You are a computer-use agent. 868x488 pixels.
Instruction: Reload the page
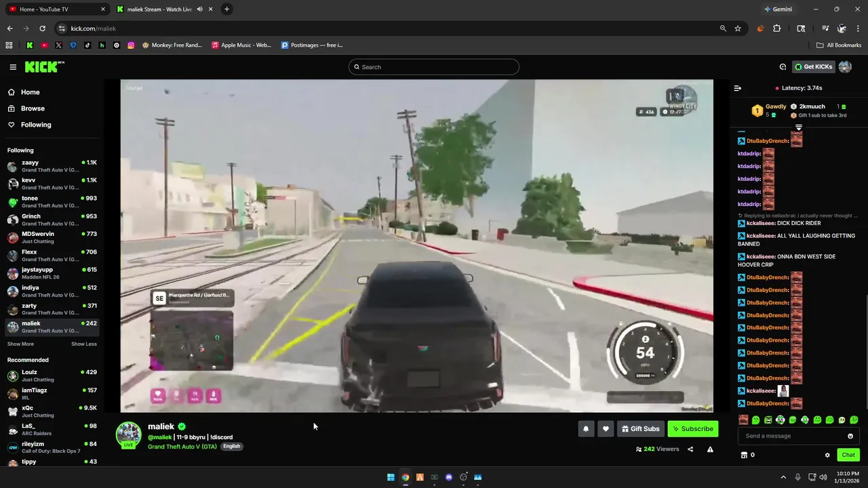pyautogui.click(x=42, y=28)
